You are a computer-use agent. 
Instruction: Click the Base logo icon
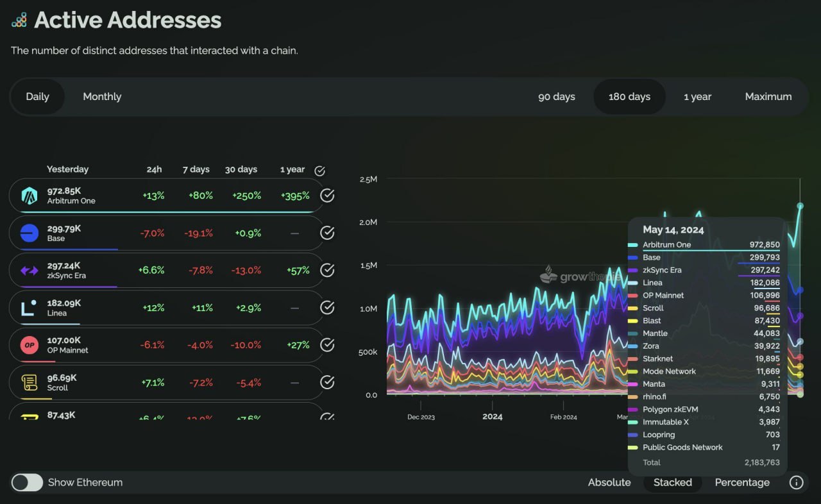(x=30, y=233)
